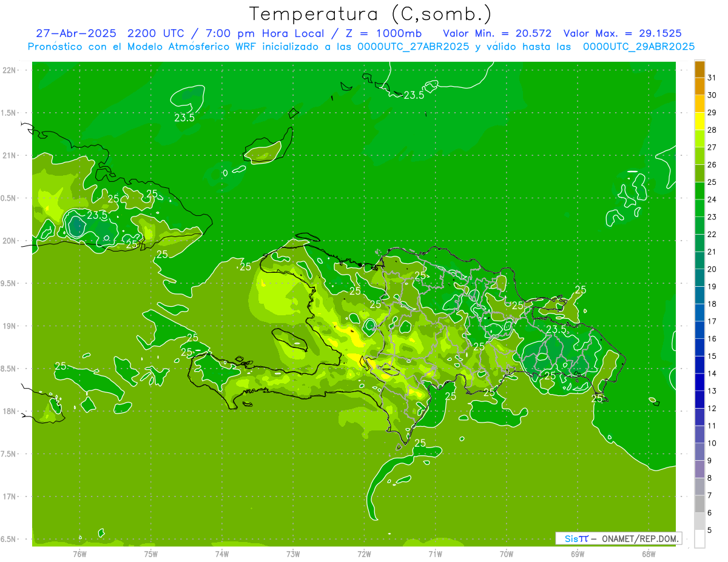Pick the purple swatch between 8 and 9
Image resolution: width=728 pixels, height=562 pixels.
[x=699, y=469]
